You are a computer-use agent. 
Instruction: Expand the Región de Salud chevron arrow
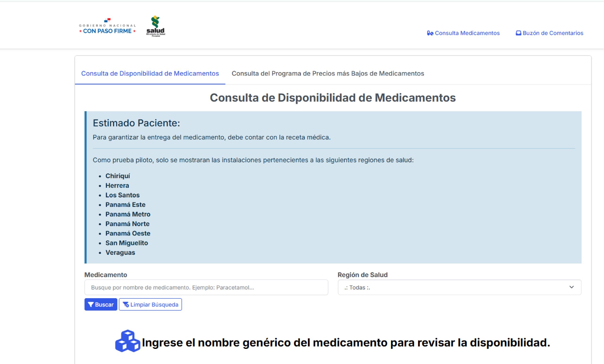pos(571,287)
